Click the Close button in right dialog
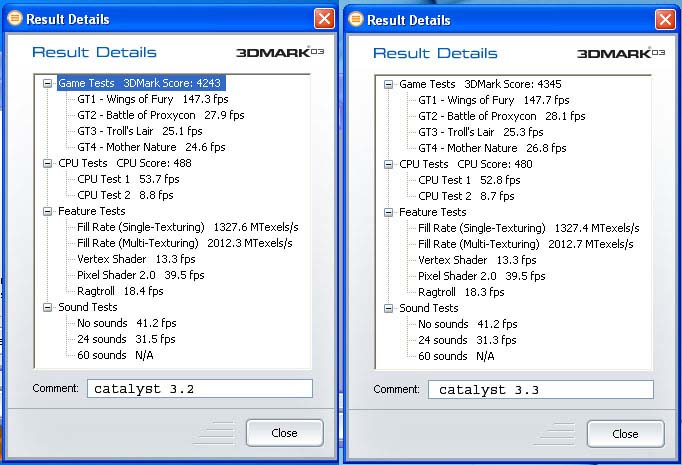The width and height of the screenshot is (682, 465). (x=625, y=433)
